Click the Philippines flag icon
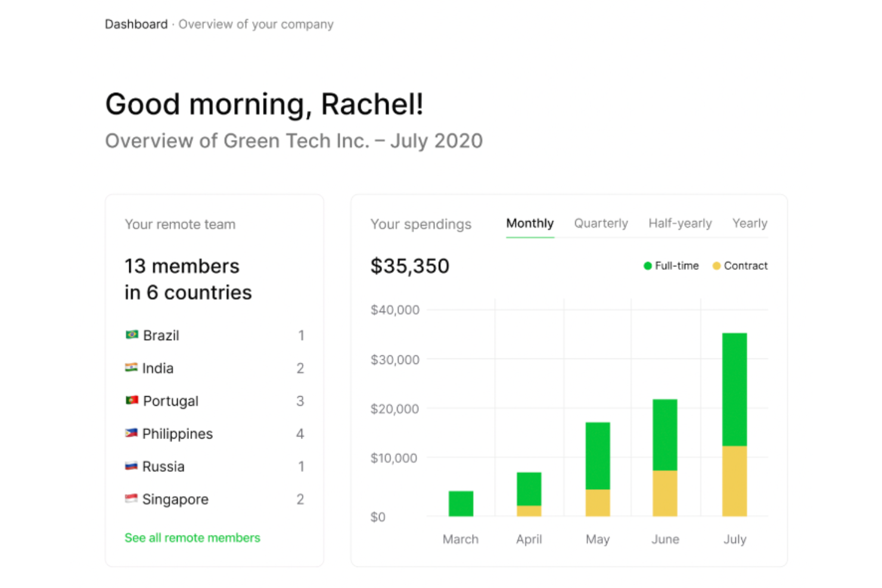882x588 pixels. pos(131,433)
